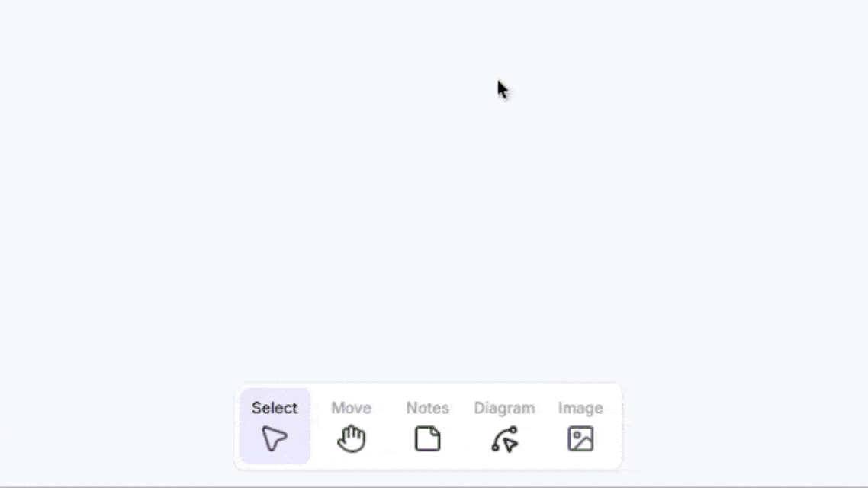The height and width of the screenshot is (488, 868).
Task: Enable the Image insert tool
Action: click(580, 426)
